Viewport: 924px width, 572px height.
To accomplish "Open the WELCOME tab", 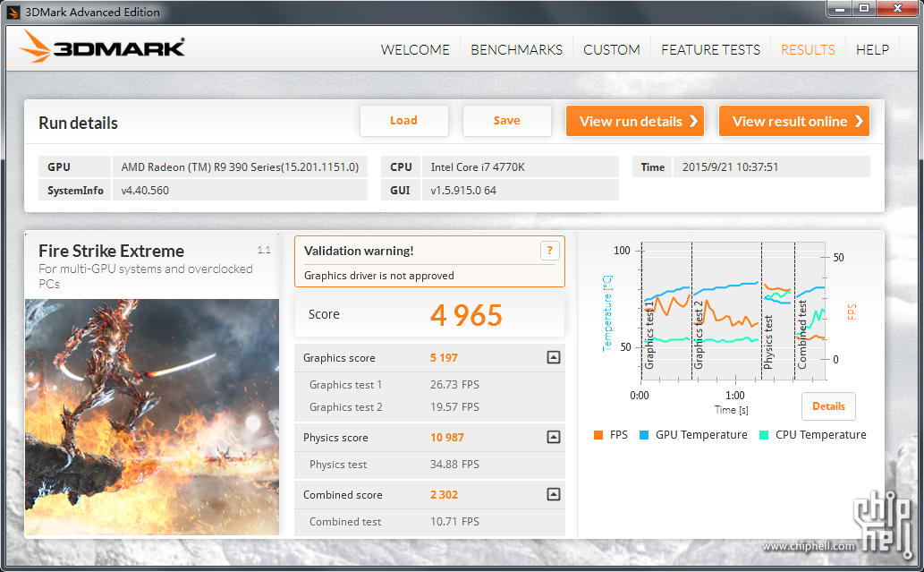I will coord(415,50).
